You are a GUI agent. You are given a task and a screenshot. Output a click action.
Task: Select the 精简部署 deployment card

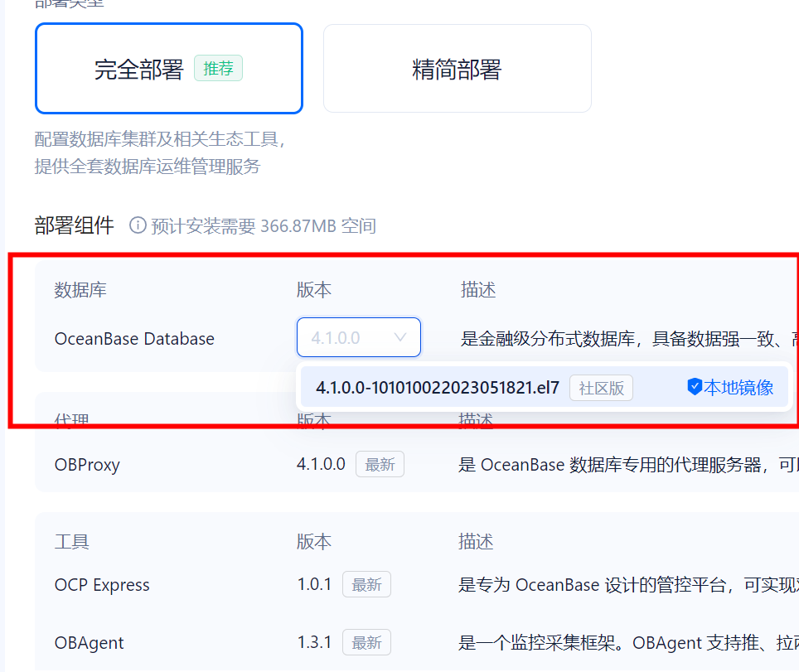457,68
